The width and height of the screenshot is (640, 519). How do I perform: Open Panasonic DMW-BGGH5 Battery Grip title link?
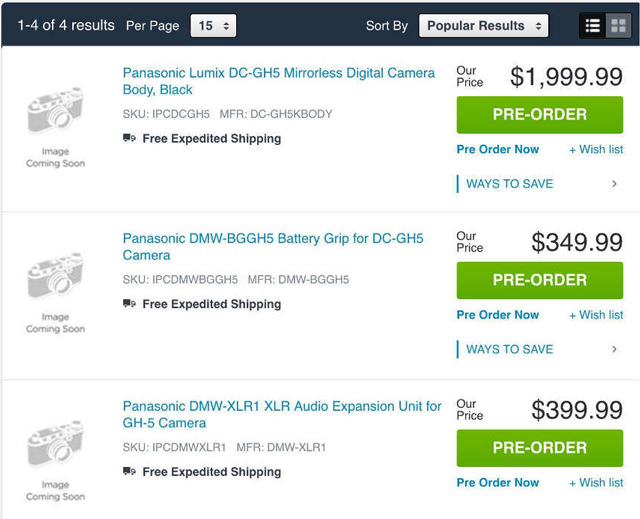coord(273,247)
